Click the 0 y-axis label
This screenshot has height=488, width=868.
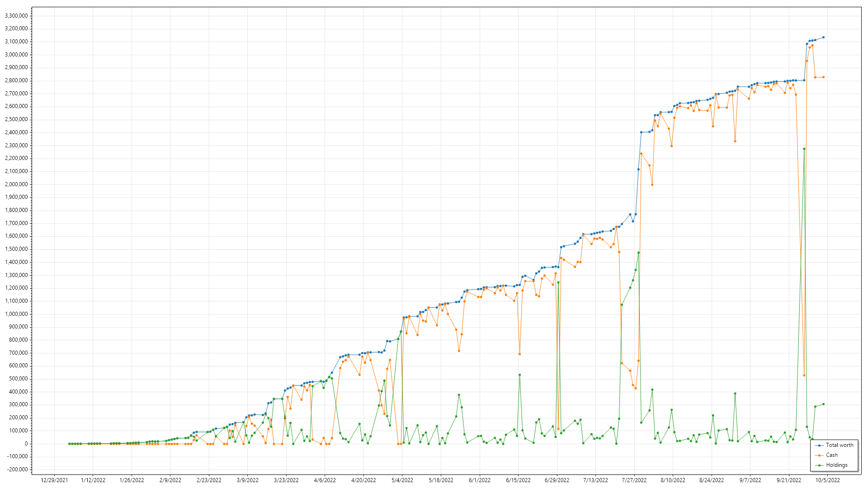(26, 444)
